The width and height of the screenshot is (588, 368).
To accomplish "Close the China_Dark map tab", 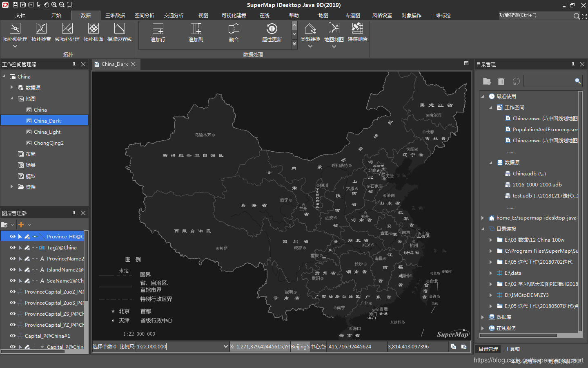I will (133, 64).
